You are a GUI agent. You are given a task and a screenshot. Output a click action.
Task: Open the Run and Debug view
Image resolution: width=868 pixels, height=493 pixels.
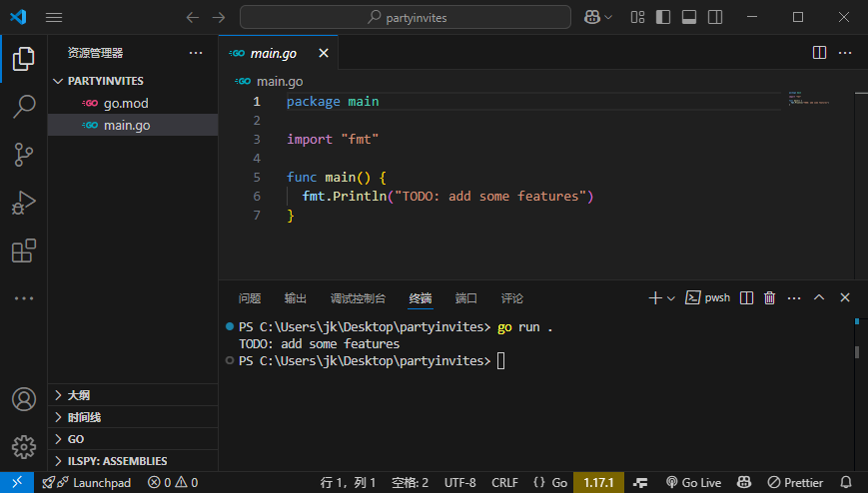point(23,203)
